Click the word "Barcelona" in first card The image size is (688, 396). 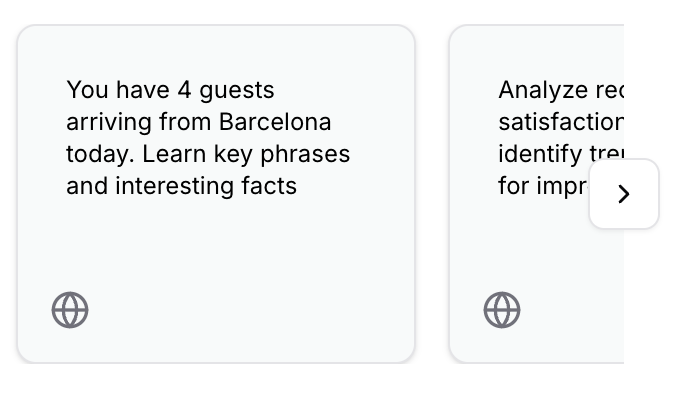click(275, 121)
